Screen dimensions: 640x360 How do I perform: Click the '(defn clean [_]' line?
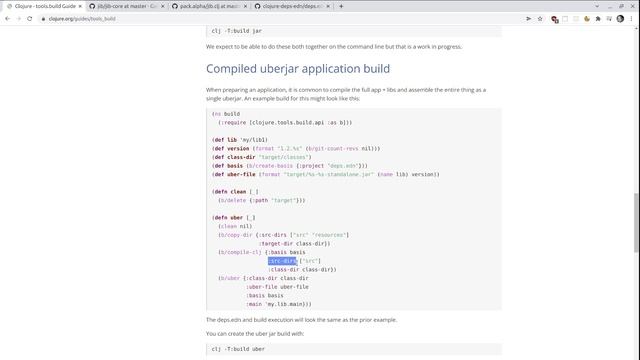[x=235, y=192]
